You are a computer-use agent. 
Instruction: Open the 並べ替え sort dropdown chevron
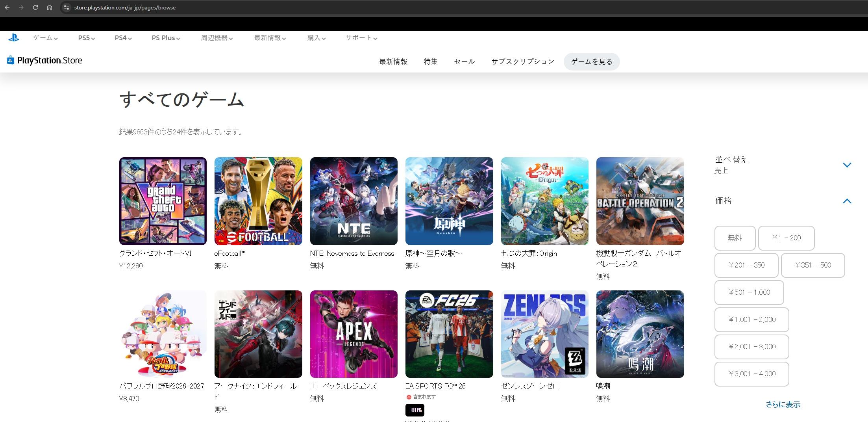(847, 165)
